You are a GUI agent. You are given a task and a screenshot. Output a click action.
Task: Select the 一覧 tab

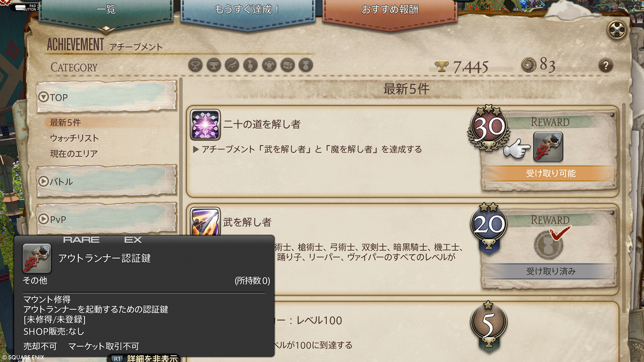[x=106, y=10]
